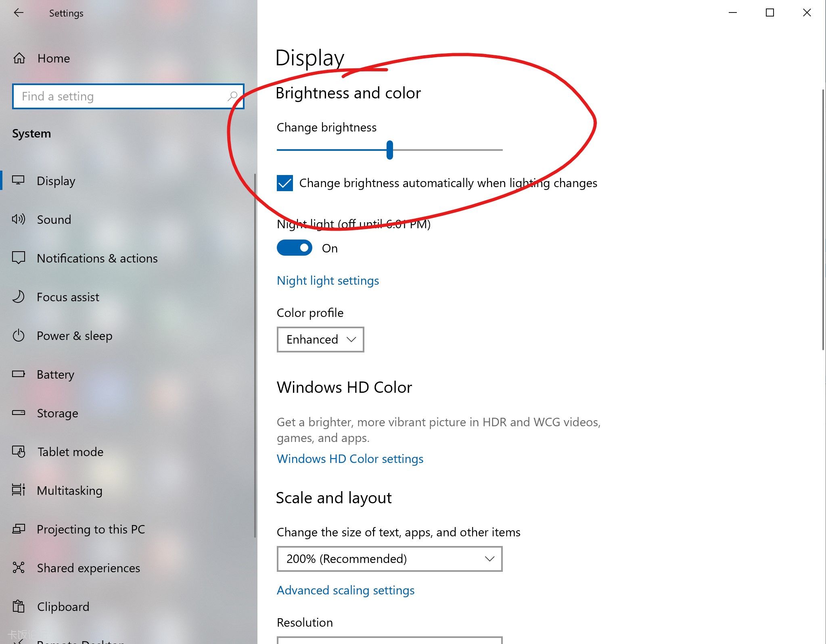The width and height of the screenshot is (826, 644).
Task: Click the 'Resolution' label
Action: click(305, 623)
